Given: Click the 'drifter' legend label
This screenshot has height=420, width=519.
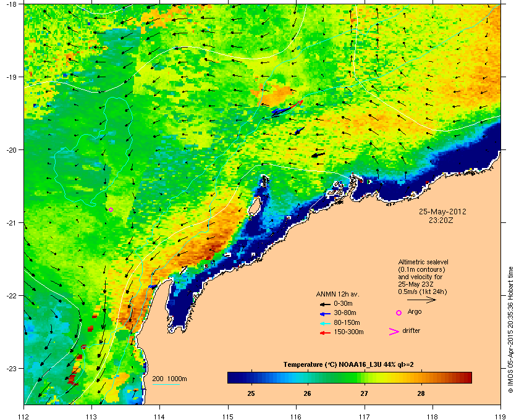Looking at the screenshot, I should tap(411, 330).
